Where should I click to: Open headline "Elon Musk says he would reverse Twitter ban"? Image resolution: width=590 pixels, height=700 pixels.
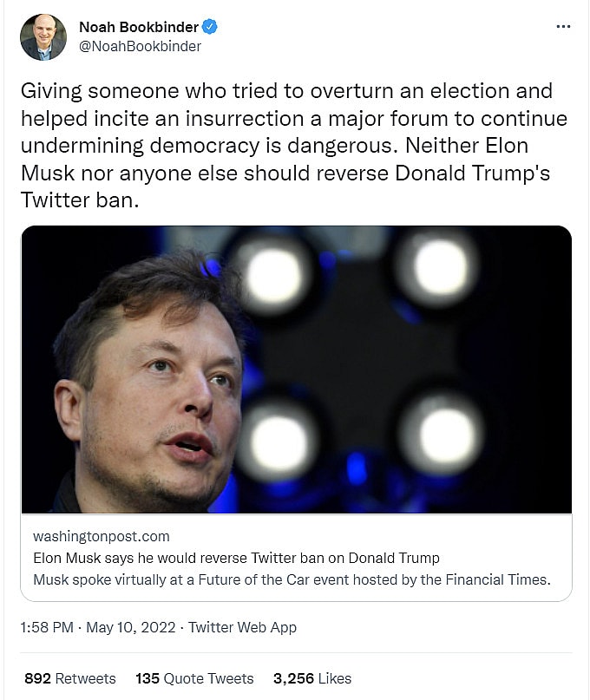pos(236,558)
